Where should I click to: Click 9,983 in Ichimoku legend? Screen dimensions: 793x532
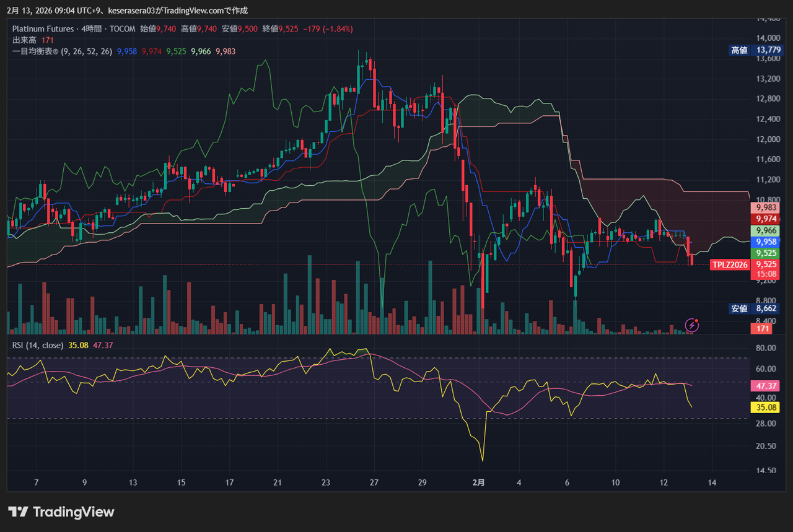226,51
